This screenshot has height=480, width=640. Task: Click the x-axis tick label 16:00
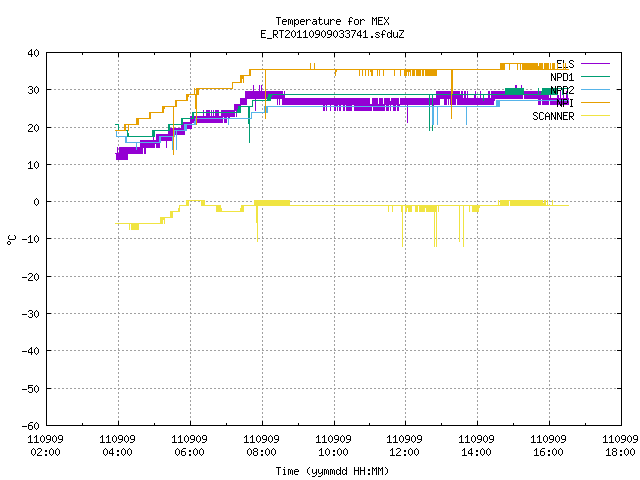[548, 452]
